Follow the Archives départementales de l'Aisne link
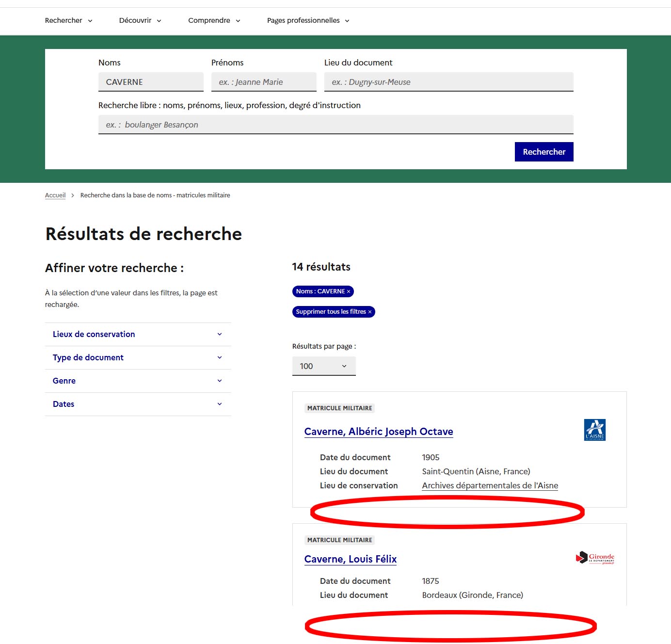The height and width of the screenshot is (644, 671). point(490,485)
